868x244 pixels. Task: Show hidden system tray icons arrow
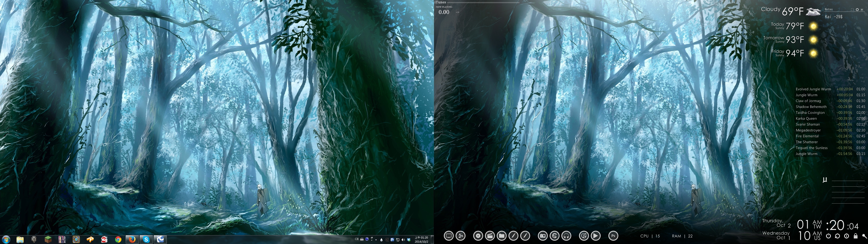(x=376, y=240)
